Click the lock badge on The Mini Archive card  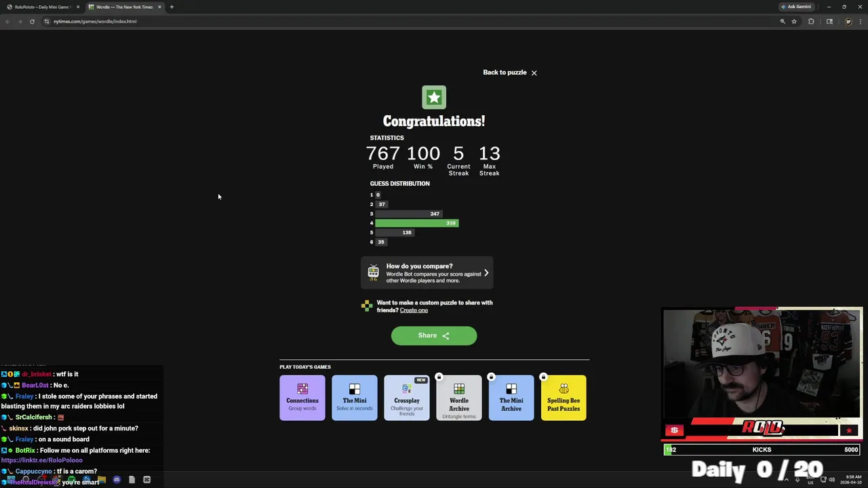coord(491,377)
